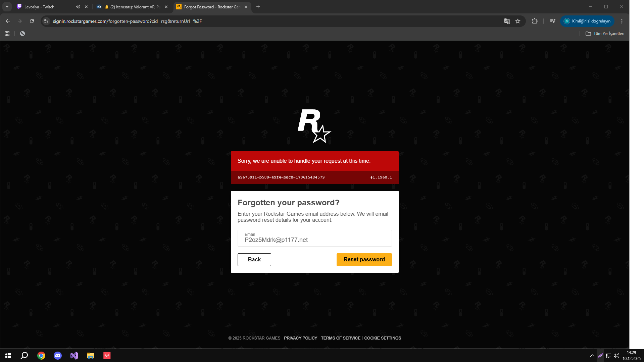This screenshot has height=362, width=644.
Task: Open Windows Search from the taskbar
Action: [24, 356]
